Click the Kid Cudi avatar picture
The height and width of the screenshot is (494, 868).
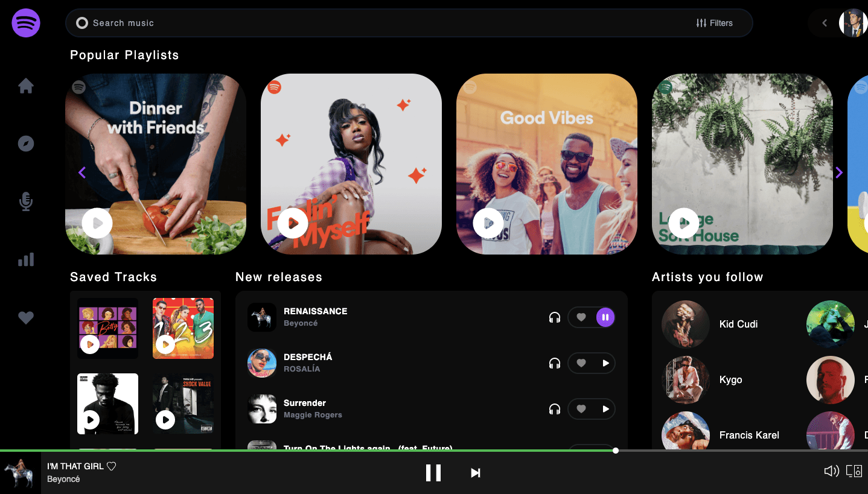(x=686, y=325)
